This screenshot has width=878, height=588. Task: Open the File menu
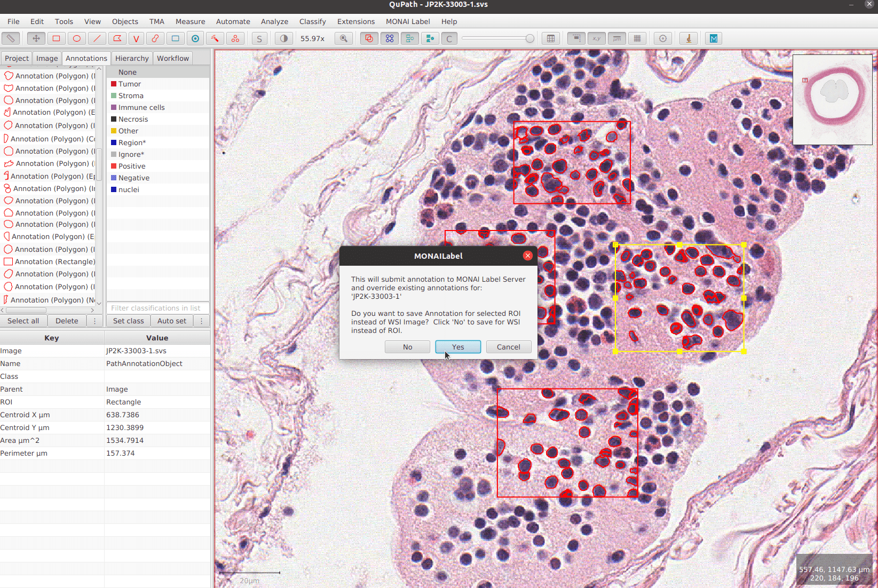pyautogui.click(x=13, y=21)
